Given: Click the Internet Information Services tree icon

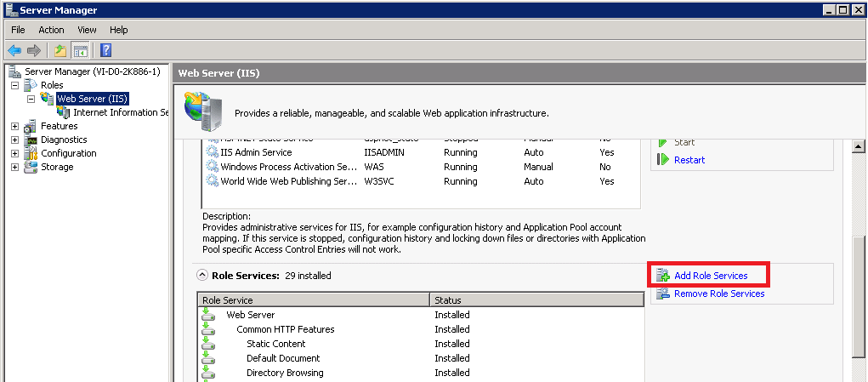Looking at the screenshot, I should click(64, 111).
